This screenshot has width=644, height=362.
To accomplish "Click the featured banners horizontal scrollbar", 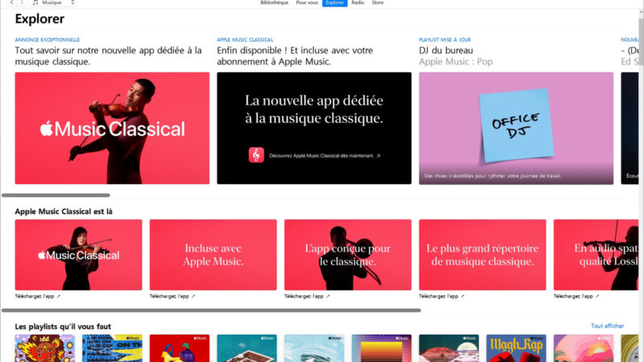I will click(x=56, y=195).
